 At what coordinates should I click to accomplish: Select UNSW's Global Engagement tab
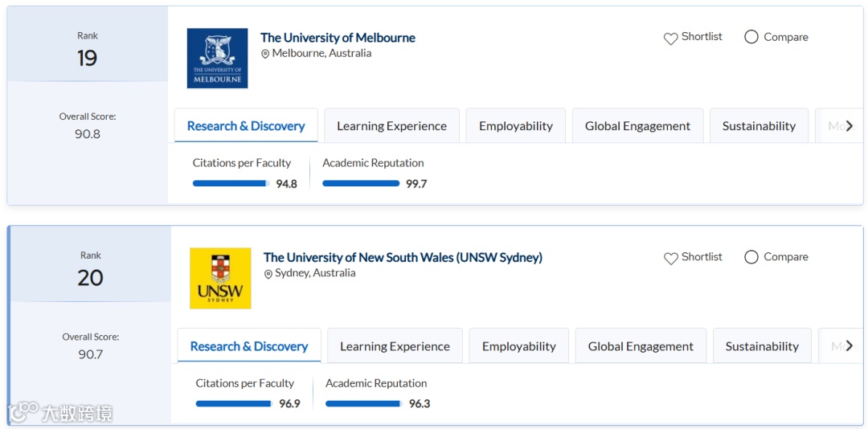click(x=641, y=346)
